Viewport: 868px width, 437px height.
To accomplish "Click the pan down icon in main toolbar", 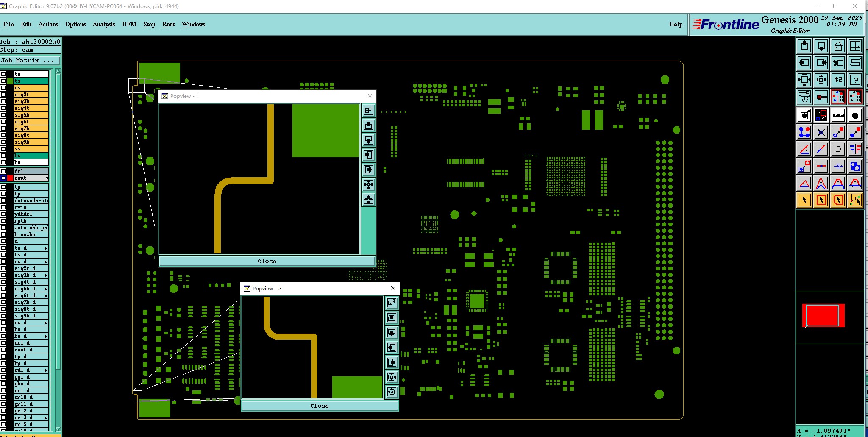I will (x=821, y=46).
